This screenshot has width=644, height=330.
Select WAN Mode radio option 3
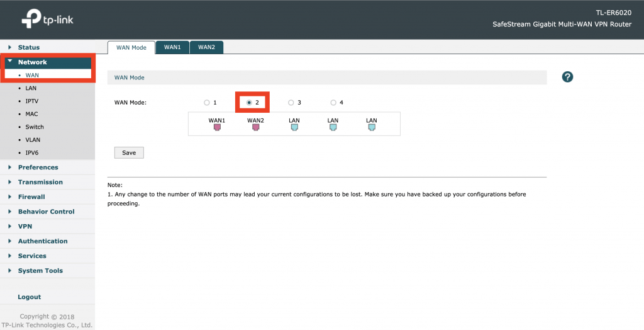pos(291,103)
